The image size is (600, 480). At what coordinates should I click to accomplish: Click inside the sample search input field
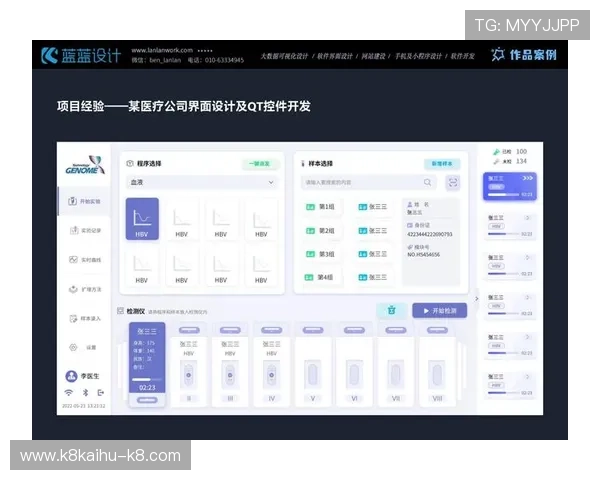click(x=367, y=182)
